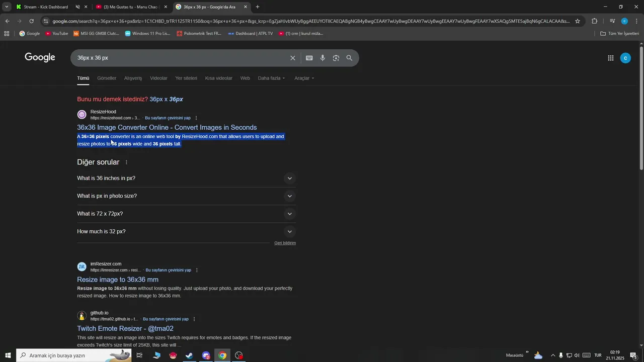Open '36x36 Image Converter Online' result
644x362 pixels.
click(x=167, y=128)
